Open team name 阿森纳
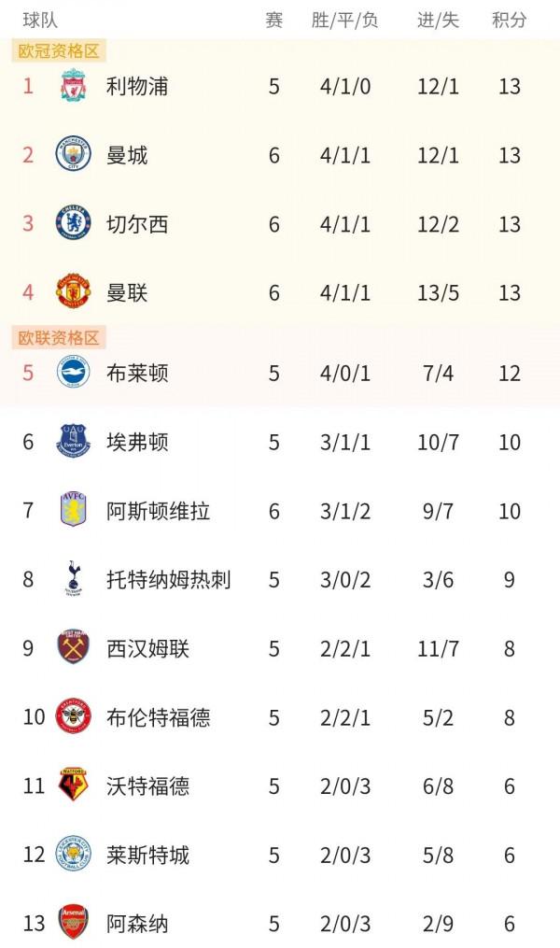Image resolution: width=560 pixels, height=948 pixels. [137, 924]
